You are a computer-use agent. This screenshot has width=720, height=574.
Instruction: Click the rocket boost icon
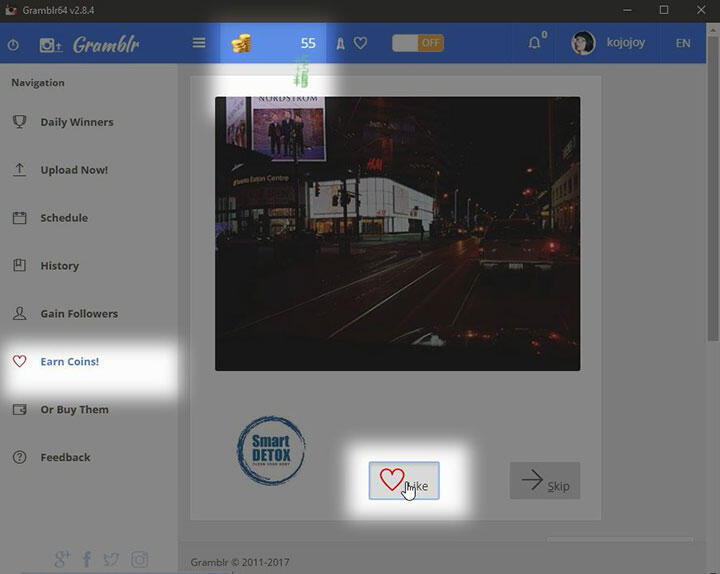tap(340, 44)
